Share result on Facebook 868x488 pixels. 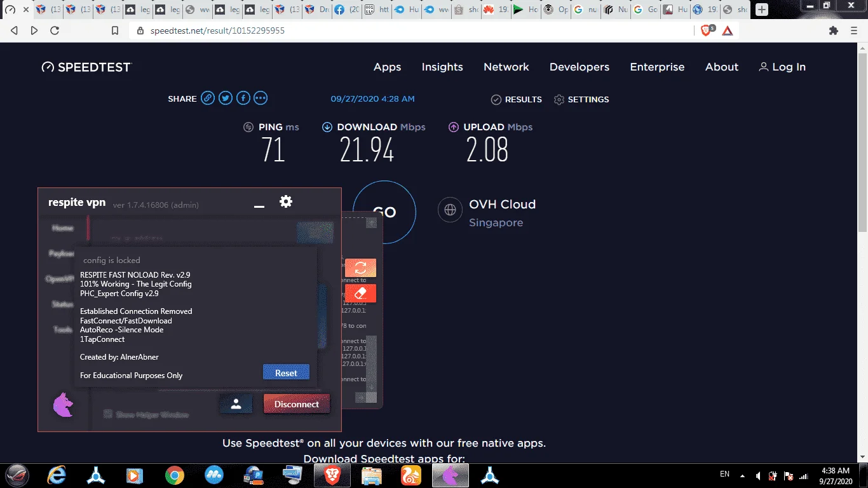(243, 98)
